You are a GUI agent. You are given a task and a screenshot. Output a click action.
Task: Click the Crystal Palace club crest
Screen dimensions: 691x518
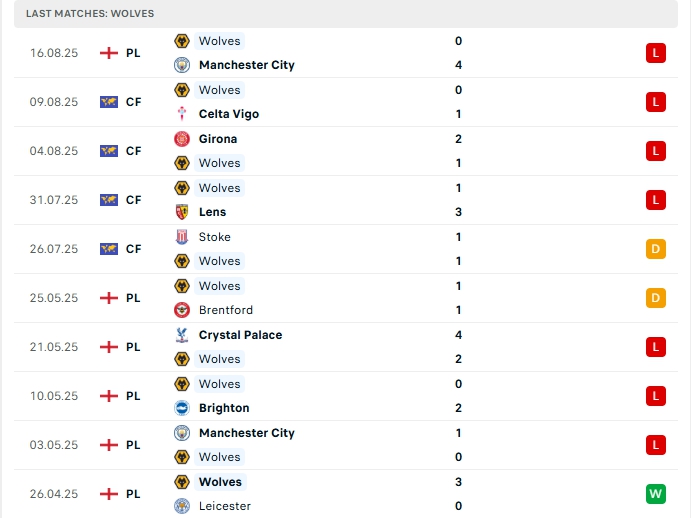[x=182, y=335]
